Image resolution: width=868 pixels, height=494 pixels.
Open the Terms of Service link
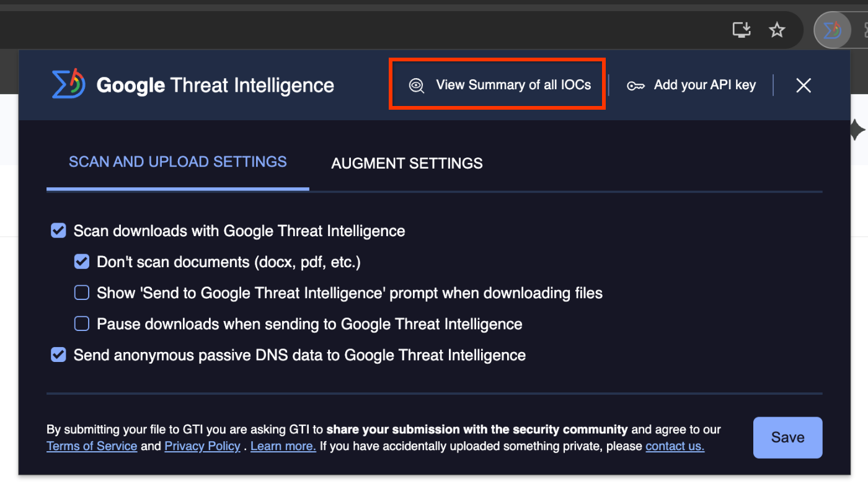click(x=92, y=446)
